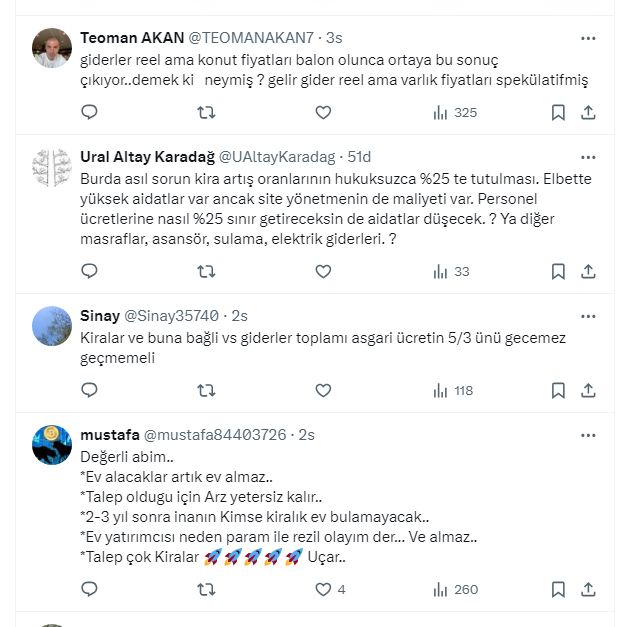Share Sinay's tweet
Image resolution: width=627 pixels, height=627 pixels.
(x=589, y=391)
